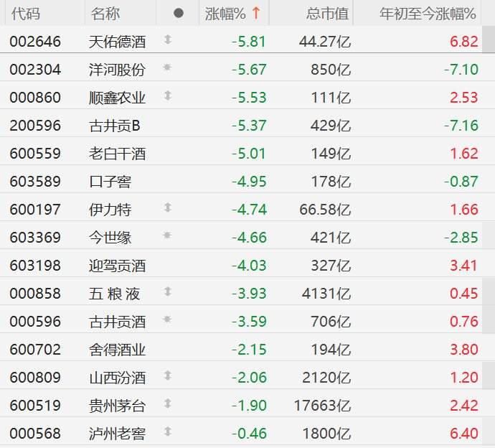The height and width of the screenshot is (448, 495).
Task: Click year-to-date value -7.16
Action: [x=461, y=126]
